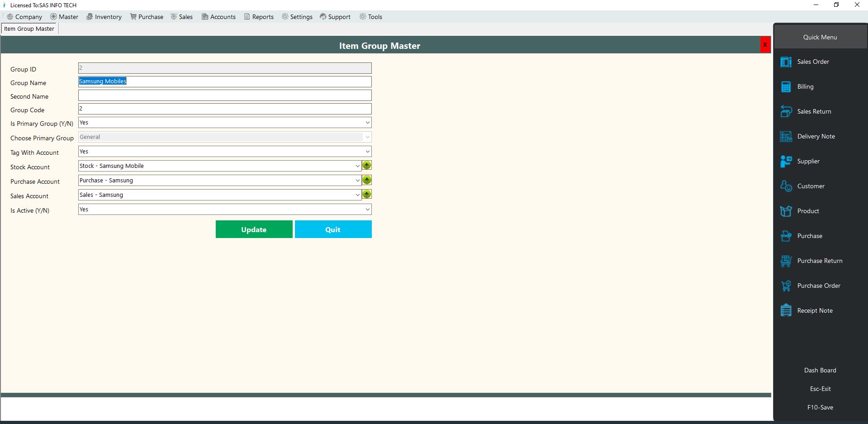Expand Stock Account dropdown
The image size is (868, 424).
pyautogui.click(x=357, y=166)
